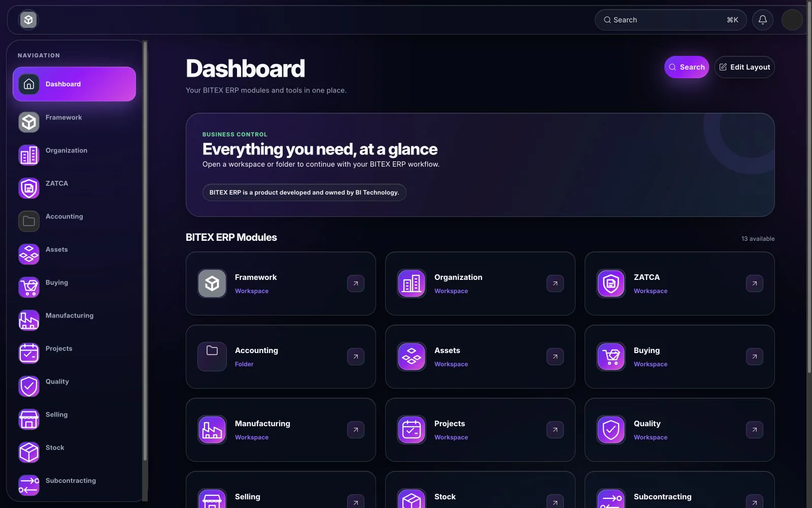The image size is (812, 508).
Task: Click the Quality shield icon in sidebar
Action: 29,386
